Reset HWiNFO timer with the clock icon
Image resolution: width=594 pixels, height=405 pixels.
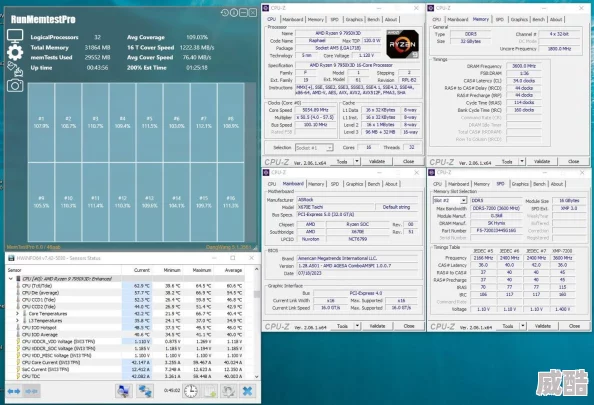tap(191, 391)
